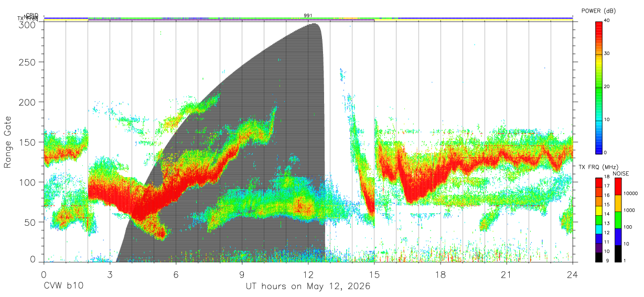Click the 200 tick on Range Gate axis
Screen dimensions: 644x297
tap(28, 102)
